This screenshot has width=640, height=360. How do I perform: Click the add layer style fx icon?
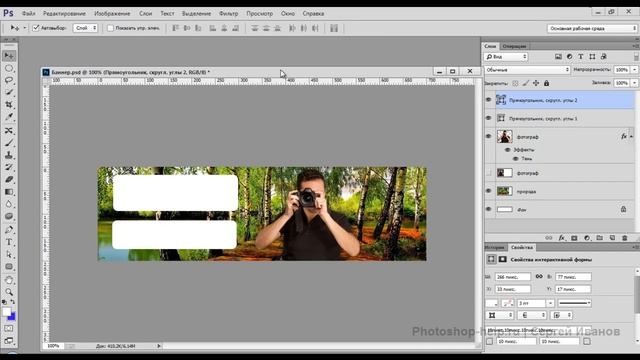562,238
